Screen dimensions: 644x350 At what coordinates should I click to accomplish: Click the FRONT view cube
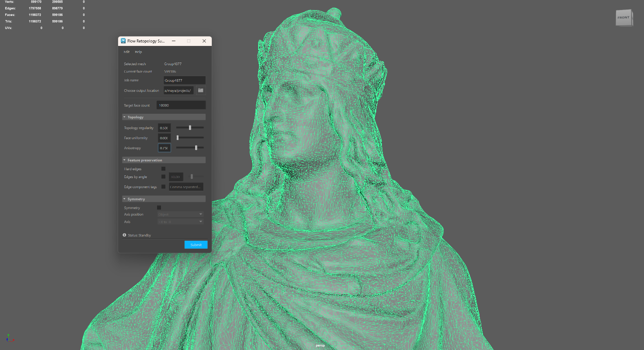coord(623,18)
